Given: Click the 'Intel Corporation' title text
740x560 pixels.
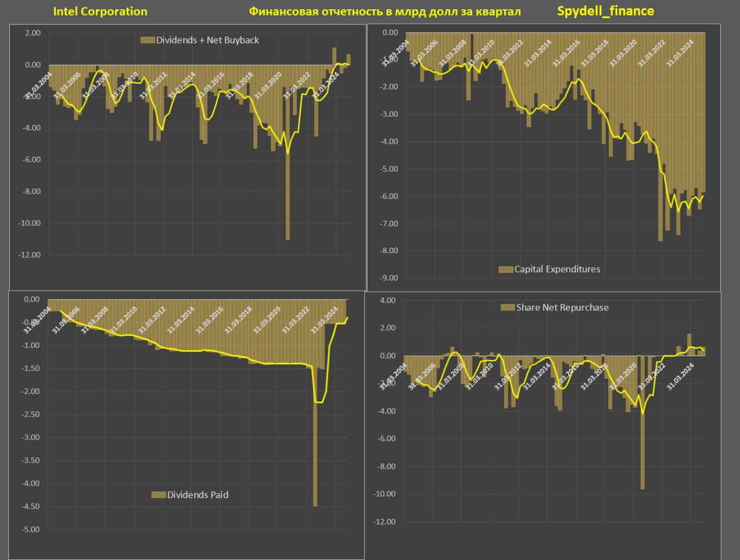Looking at the screenshot, I should 100,12.
